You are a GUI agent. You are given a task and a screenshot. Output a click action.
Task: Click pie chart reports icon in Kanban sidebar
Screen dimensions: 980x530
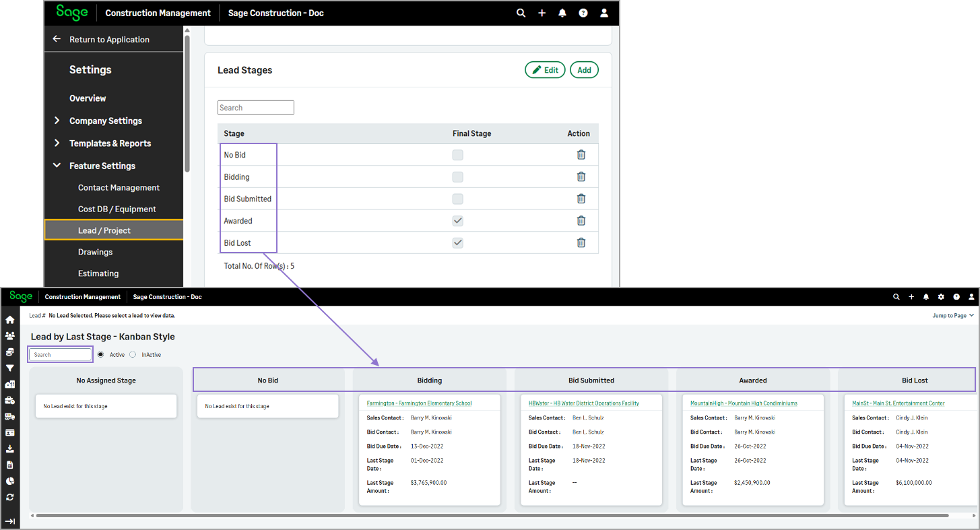point(10,482)
